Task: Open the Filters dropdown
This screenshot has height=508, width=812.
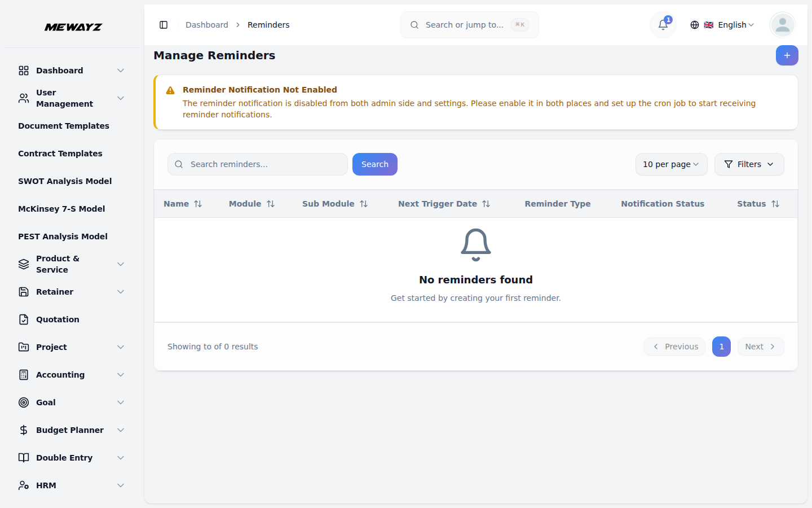Action: (x=749, y=164)
